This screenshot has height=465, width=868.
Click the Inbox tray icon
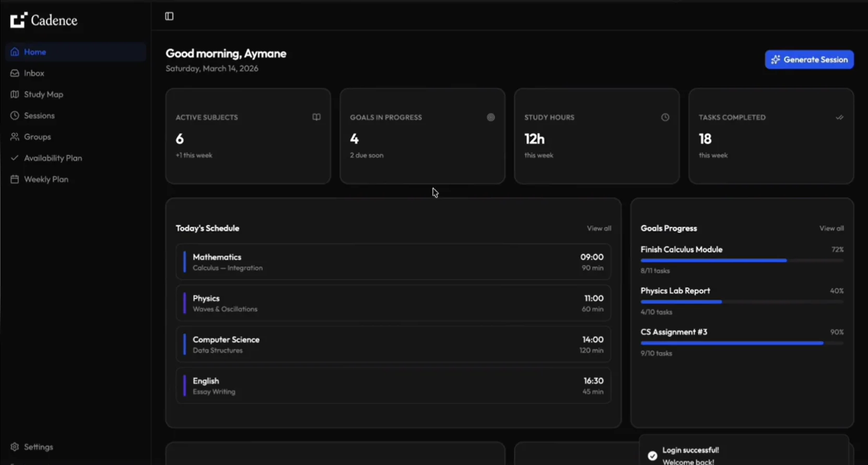point(15,73)
